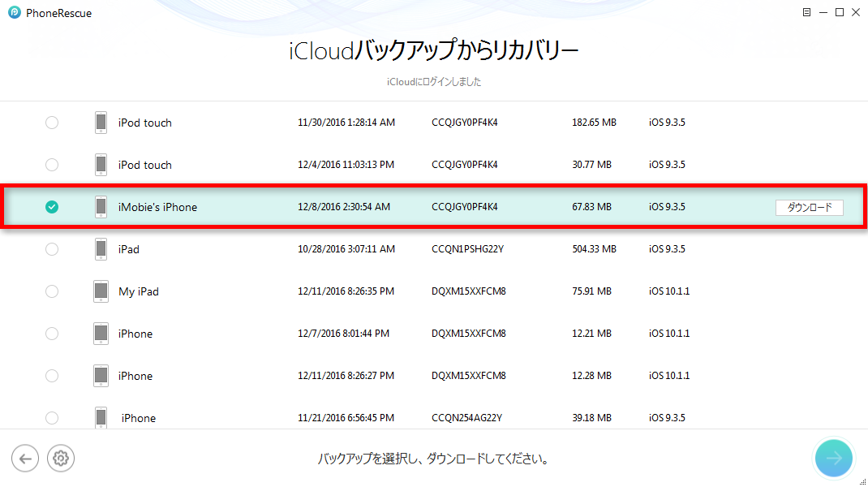Select iPhone backup from 12/7/2016
The image size is (868, 487).
tap(52, 334)
